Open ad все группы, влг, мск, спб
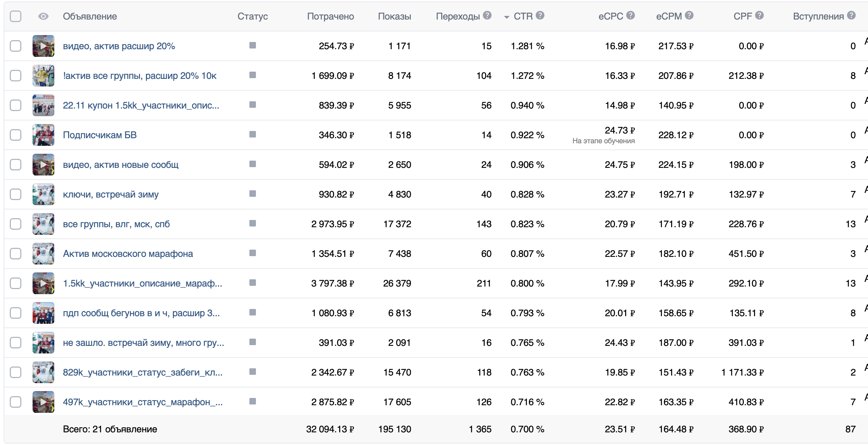868x445 pixels. (x=116, y=224)
